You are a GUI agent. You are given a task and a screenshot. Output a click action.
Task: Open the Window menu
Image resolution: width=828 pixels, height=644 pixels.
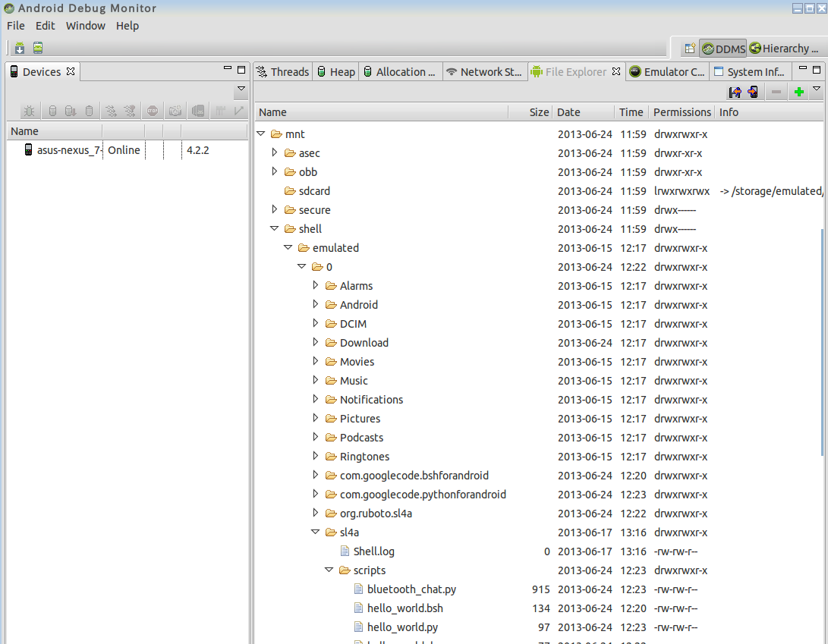pos(86,25)
